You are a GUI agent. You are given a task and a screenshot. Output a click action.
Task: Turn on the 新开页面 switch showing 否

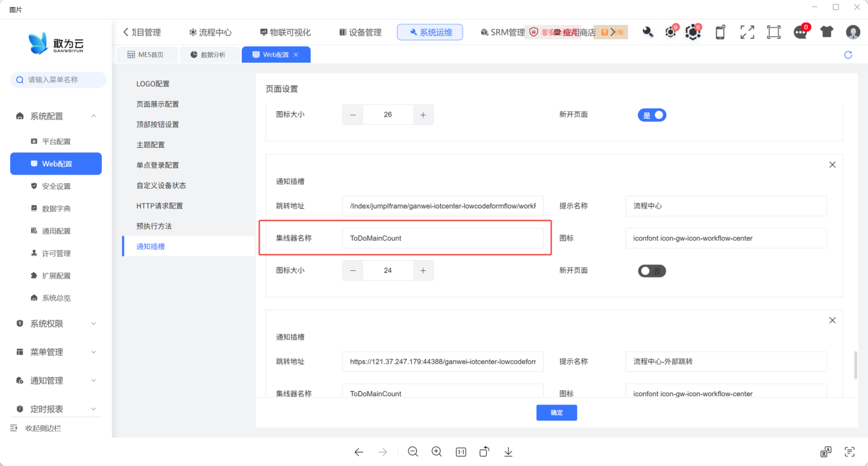(652, 271)
